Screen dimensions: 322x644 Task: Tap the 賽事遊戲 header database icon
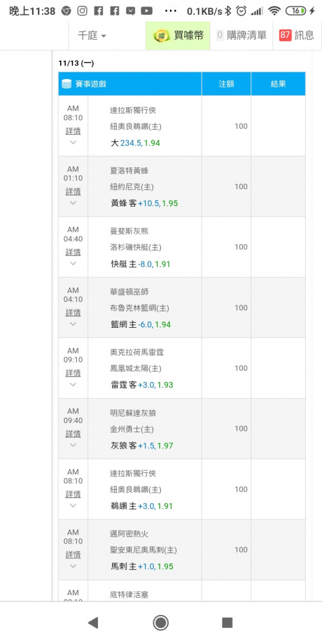[x=66, y=84]
